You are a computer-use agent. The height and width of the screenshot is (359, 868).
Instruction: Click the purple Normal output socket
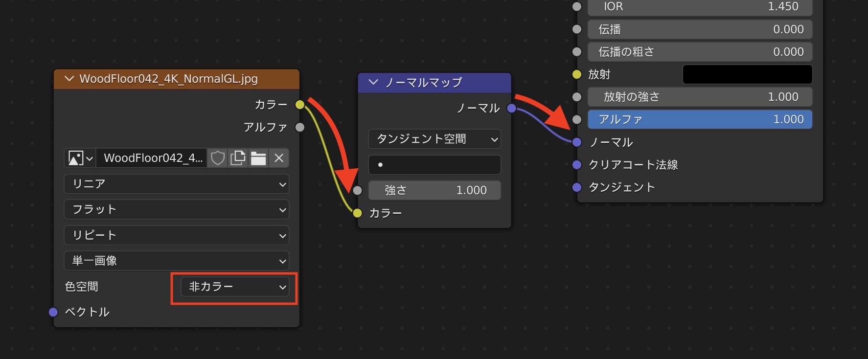511,108
